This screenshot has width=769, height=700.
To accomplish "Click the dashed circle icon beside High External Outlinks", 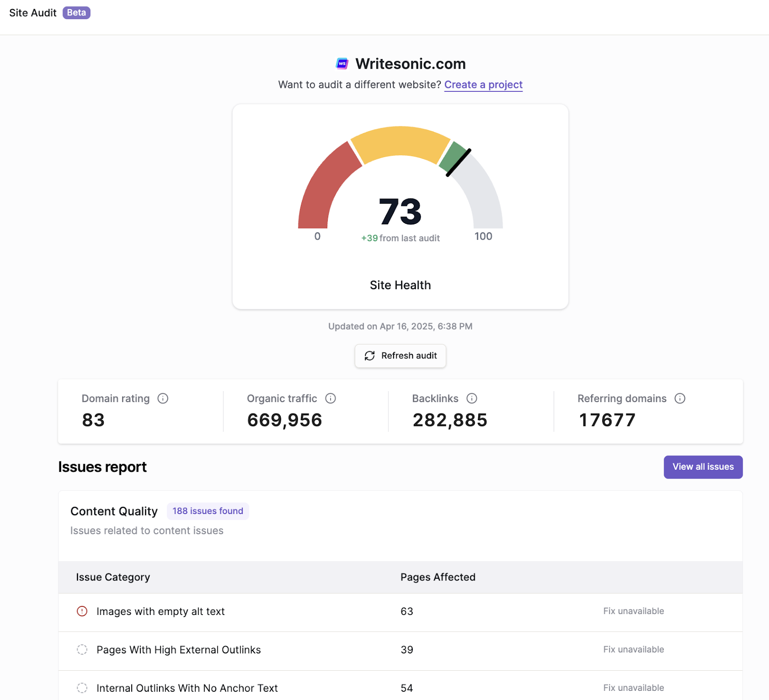I will [x=82, y=650].
